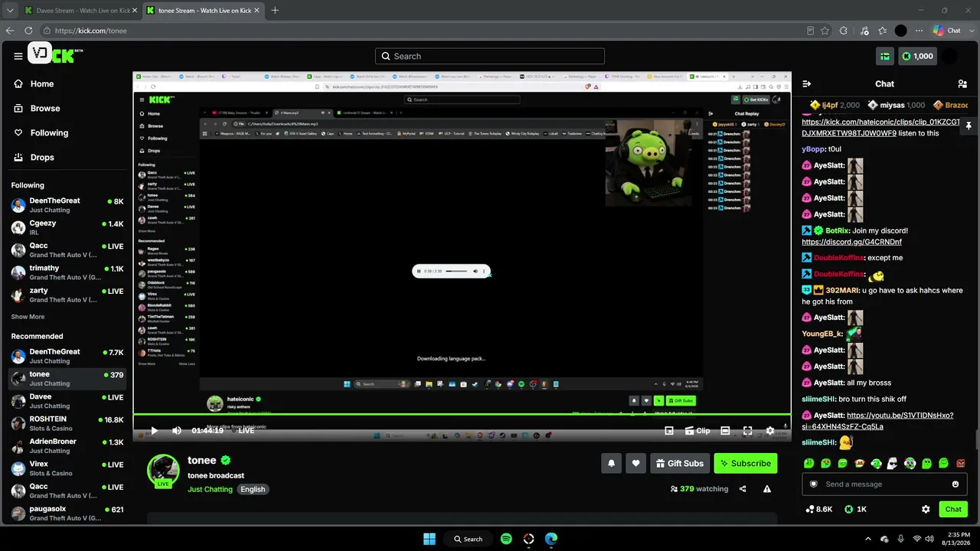980x551 pixels.
Task: Open Spotify from the taskbar
Action: coord(506,539)
